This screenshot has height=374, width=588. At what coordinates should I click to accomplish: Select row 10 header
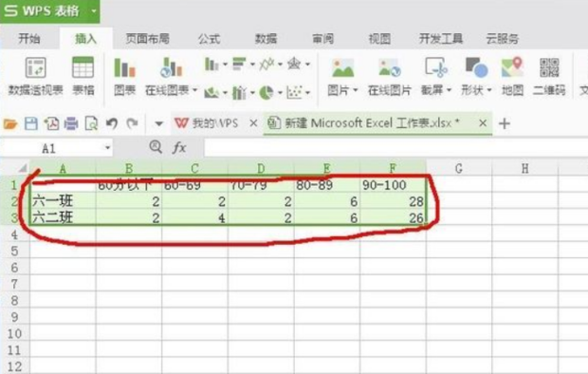(x=14, y=333)
